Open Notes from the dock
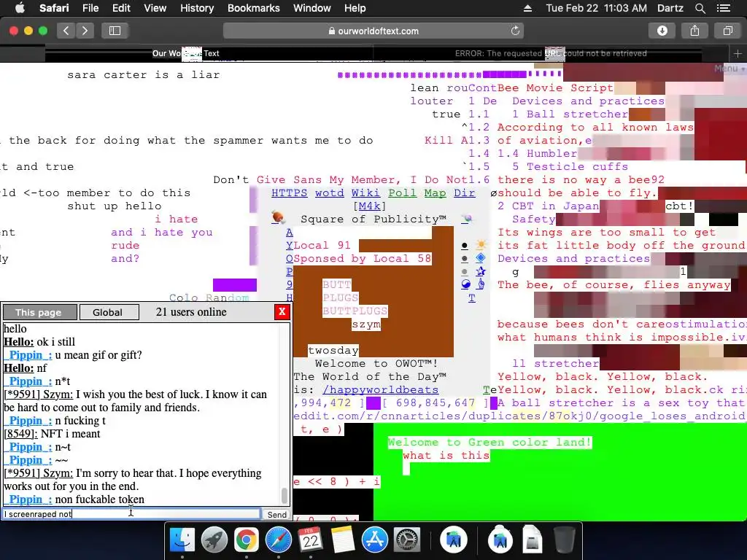 tap(343, 540)
